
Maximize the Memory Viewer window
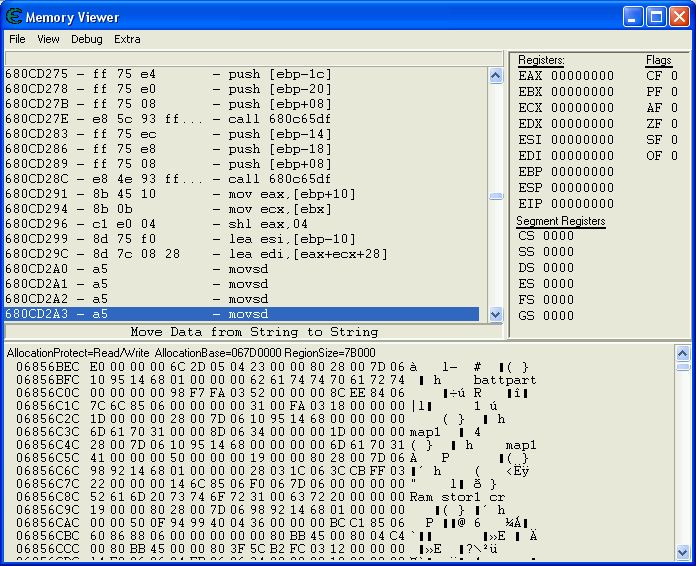click(656, 16)
